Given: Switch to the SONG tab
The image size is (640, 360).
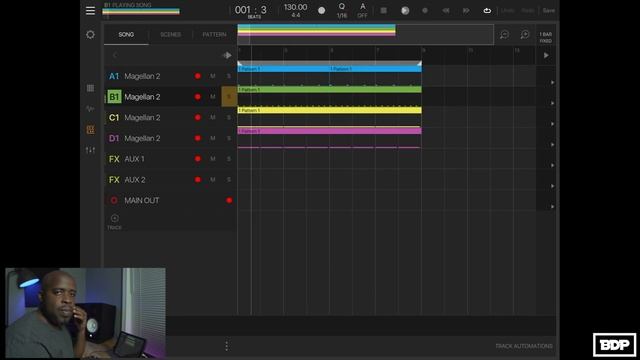Looking at the screenshot, I should pos(126,35).
